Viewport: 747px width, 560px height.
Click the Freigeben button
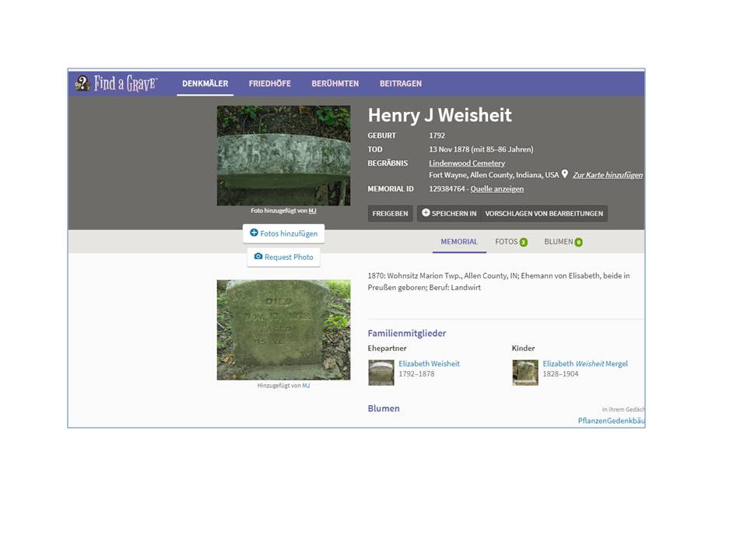click(x=390, y=213)
